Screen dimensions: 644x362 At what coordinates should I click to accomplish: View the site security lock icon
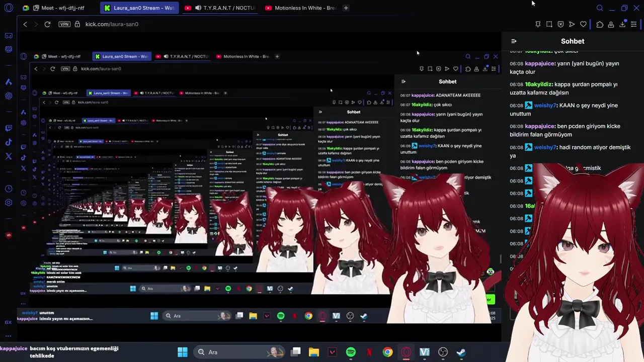77,24
